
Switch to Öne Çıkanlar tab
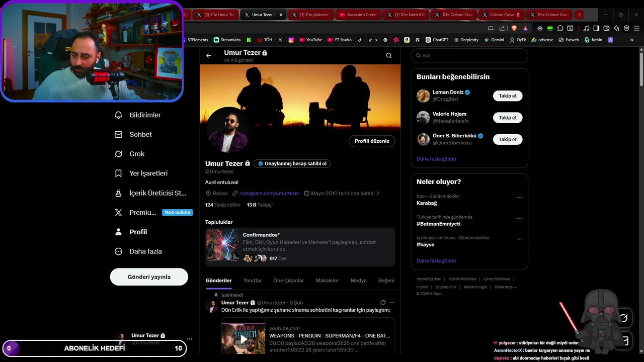pyautogui.click(x=288, y=281)
